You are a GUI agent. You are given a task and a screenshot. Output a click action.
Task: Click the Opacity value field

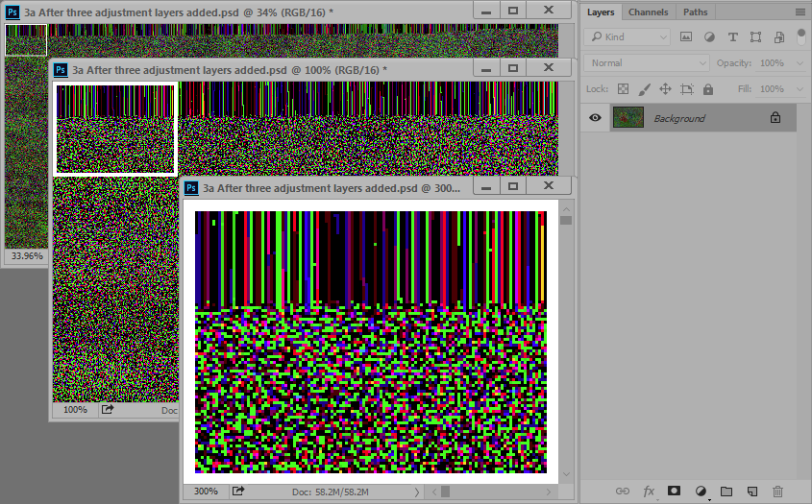[774, 63]
